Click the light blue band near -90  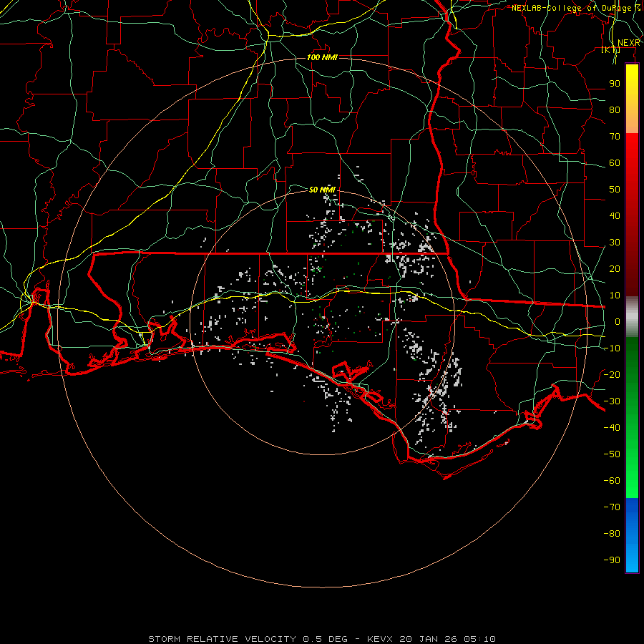(632, 557)
